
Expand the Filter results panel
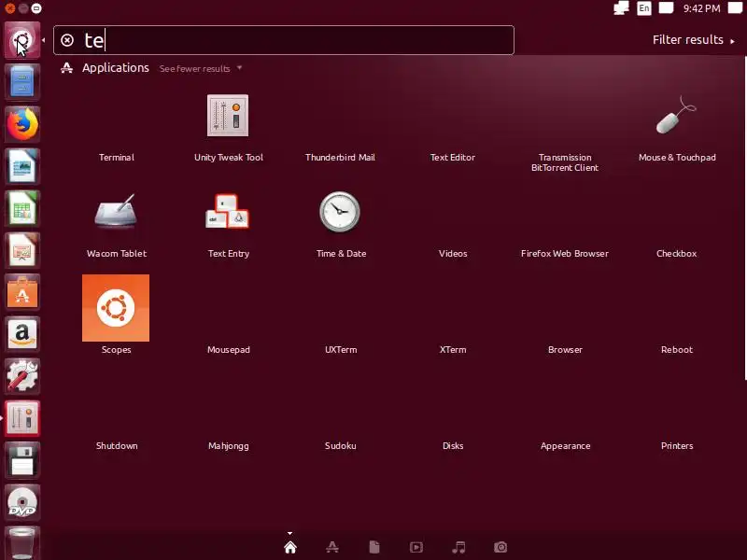pos(693,40)
